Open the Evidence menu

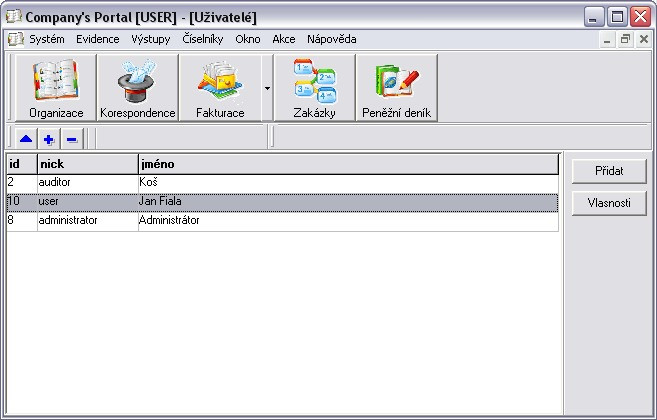click(x=98, y=39)
